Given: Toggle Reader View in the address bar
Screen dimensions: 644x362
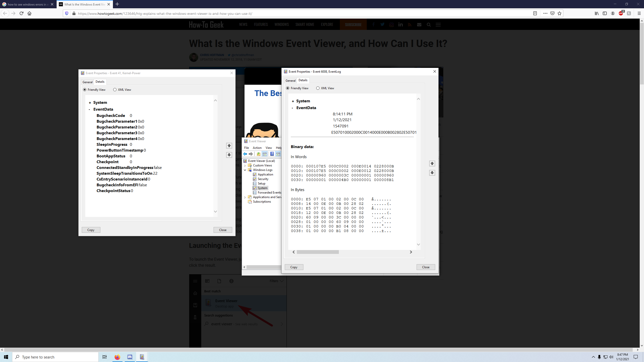Looking at the screenshot, I should pyautogui.click(x=535, y=13).
